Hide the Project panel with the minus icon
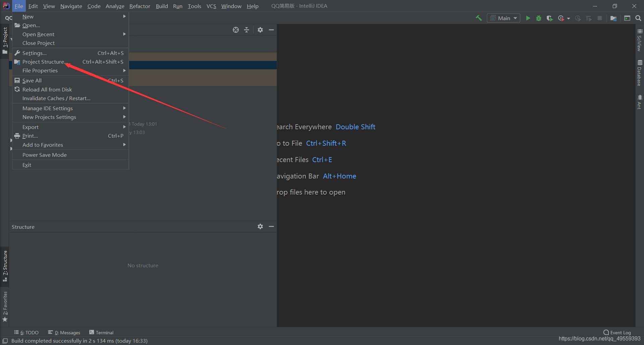The height and width of the screenshot is (345, 644). pyautogui.click(x=271, y=30)
